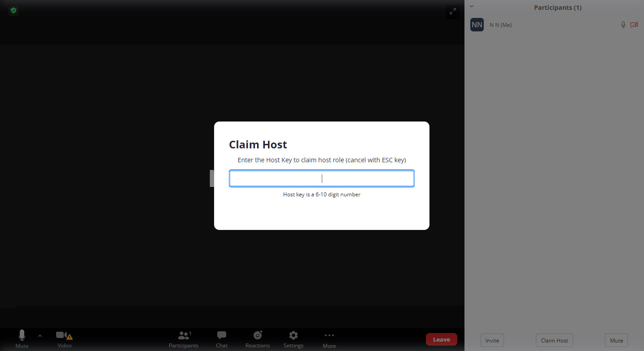Open the Chat panel

[222, 339]
